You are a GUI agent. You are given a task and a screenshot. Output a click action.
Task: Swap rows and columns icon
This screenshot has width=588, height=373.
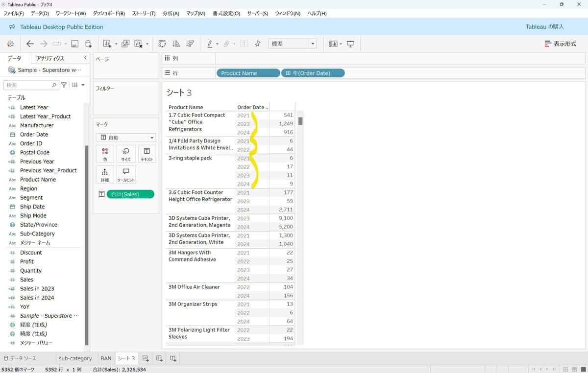(162, 44)
